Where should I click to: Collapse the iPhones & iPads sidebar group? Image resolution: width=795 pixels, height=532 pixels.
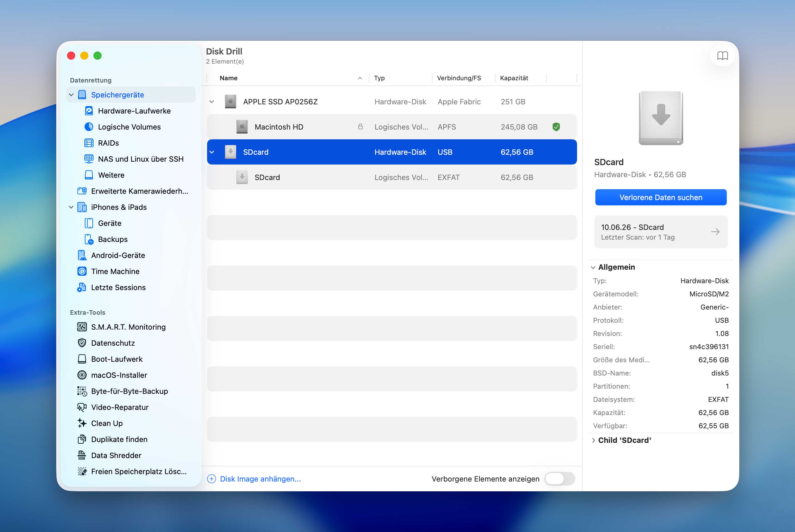(71, 207)
